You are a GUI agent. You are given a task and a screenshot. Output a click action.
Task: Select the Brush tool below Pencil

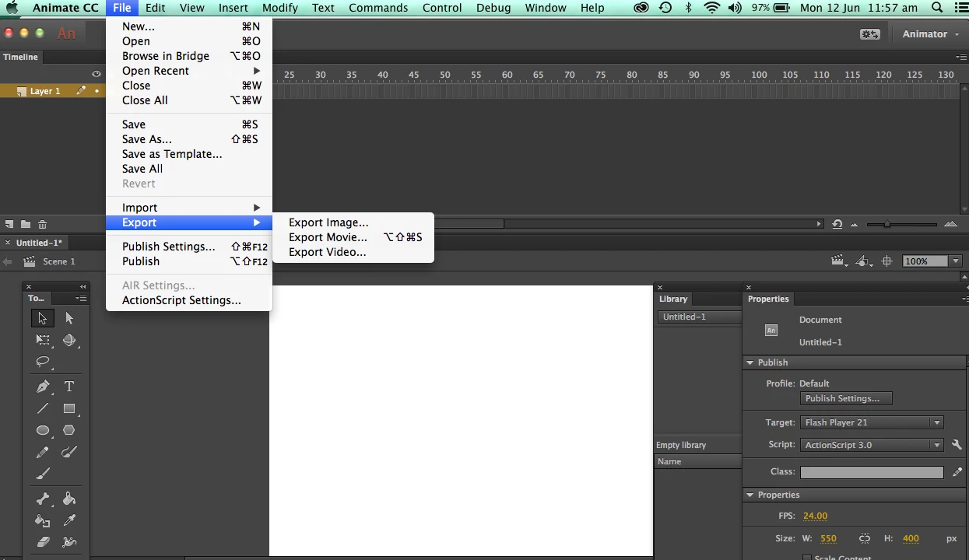[43, 474]
